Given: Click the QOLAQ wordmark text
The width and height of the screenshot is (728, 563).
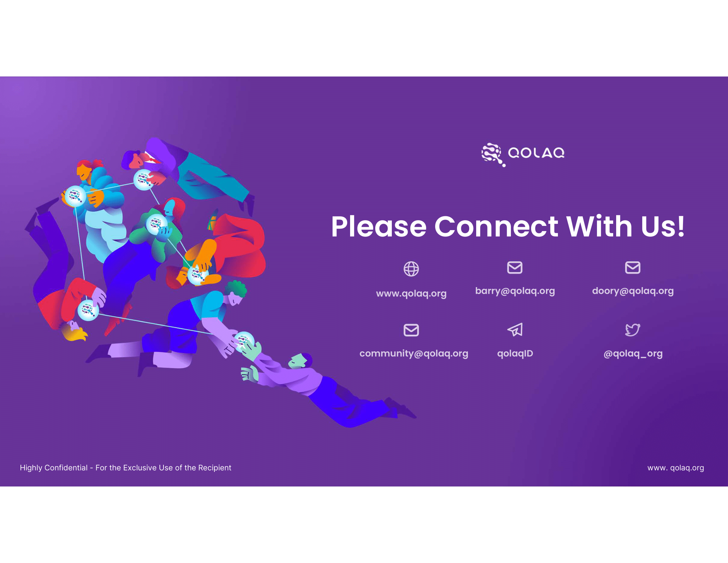Looking at the screenshot, I should pyautogui.click(x=536, y=153).
